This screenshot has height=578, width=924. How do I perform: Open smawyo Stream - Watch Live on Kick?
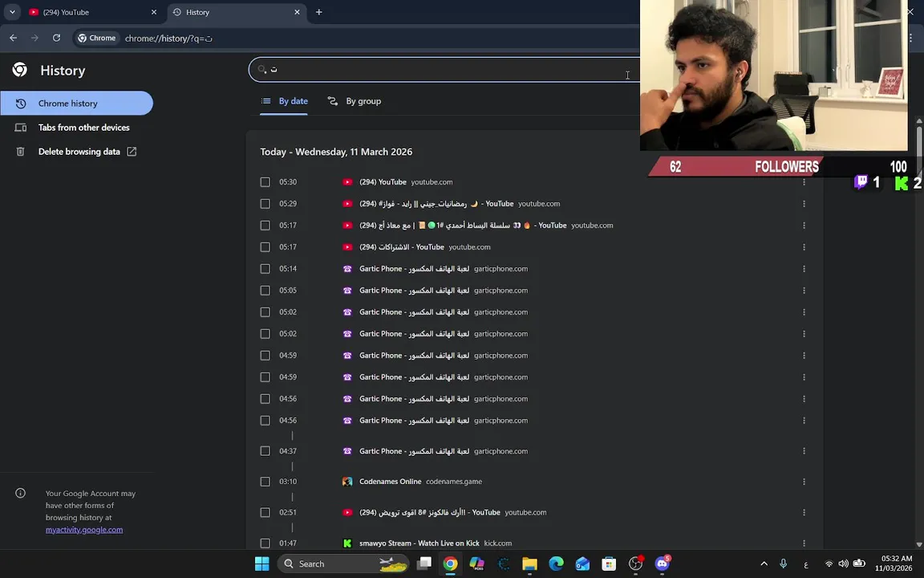[419, 543]
